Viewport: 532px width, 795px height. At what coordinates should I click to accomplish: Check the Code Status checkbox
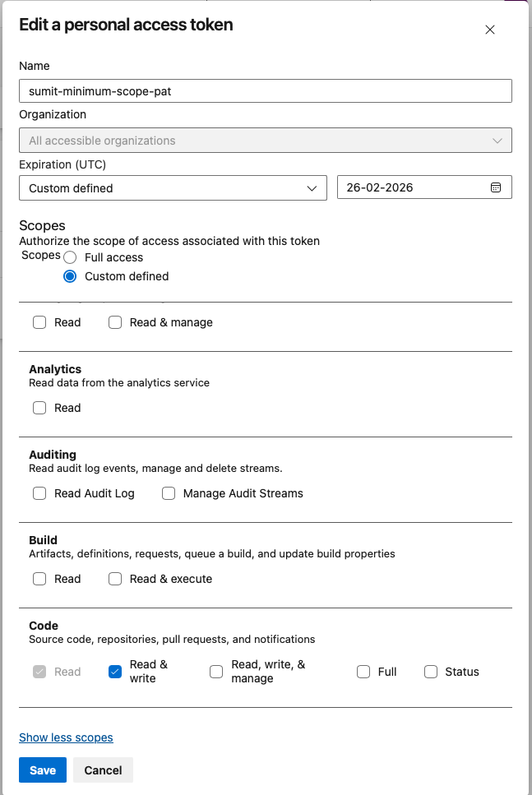point(431,672)
